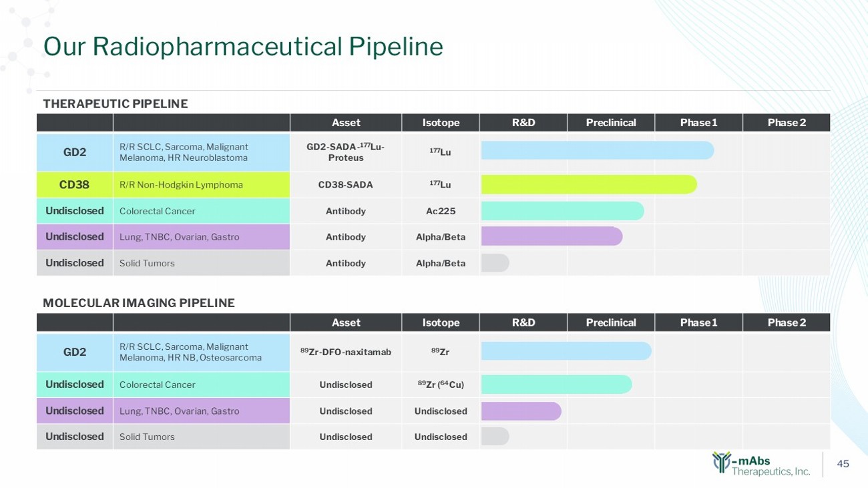Click the Phase 2 column header in the therapeutic table
868x488 pixels.
(x=787, y=123)
